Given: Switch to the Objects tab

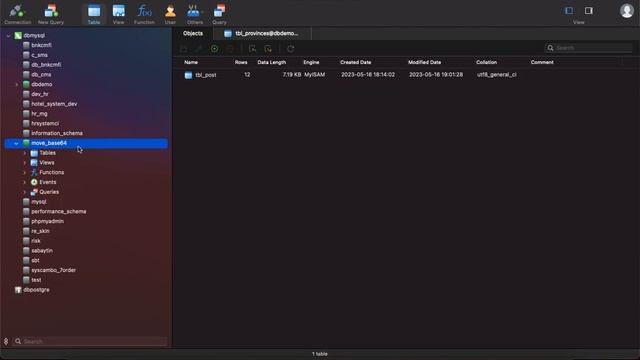Looking at the screenshot, I should pyautogui.click(x=193, y=33).
